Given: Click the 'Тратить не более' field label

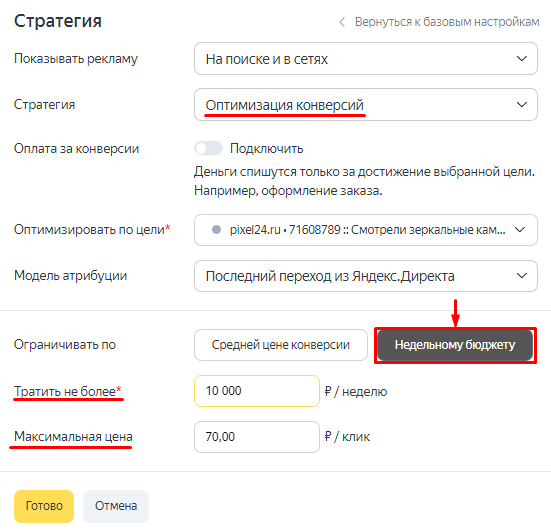Looking at the screenshot, I should [67, 391].
